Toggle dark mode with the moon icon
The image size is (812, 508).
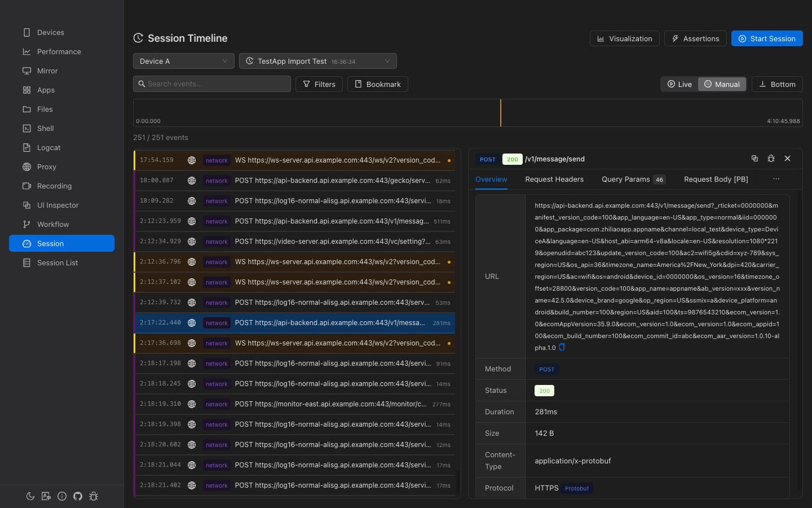(30, 496)
